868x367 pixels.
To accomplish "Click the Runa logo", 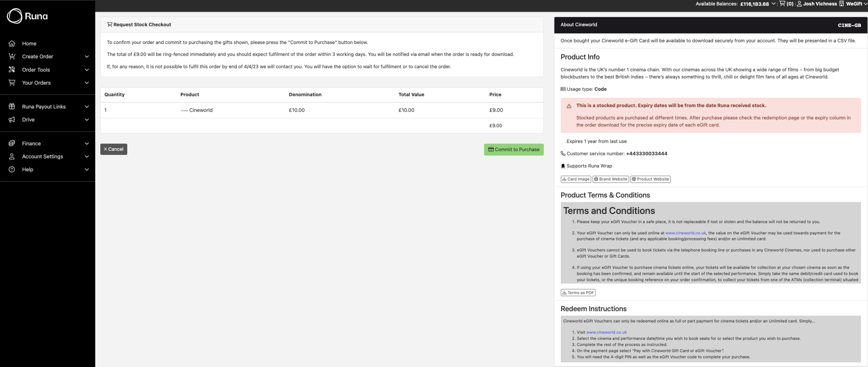I will [x=27, y=16].
